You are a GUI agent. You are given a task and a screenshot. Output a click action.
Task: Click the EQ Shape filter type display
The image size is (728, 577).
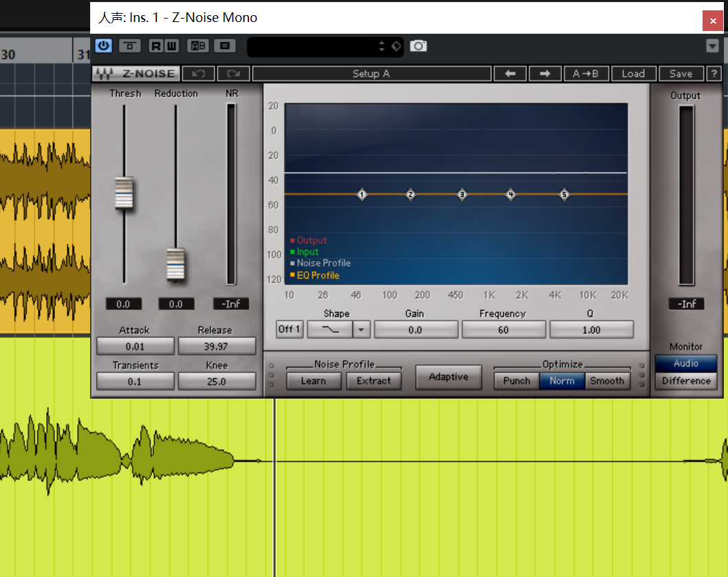coord(330,329)
